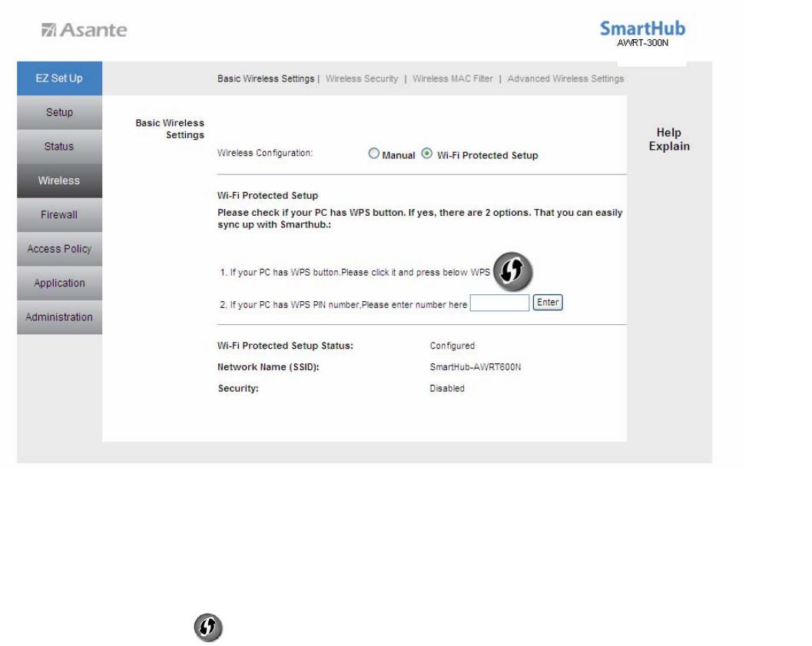Click the WPS sync button icon
This screenshot has width=812, height=646.
tap(512, 271)
